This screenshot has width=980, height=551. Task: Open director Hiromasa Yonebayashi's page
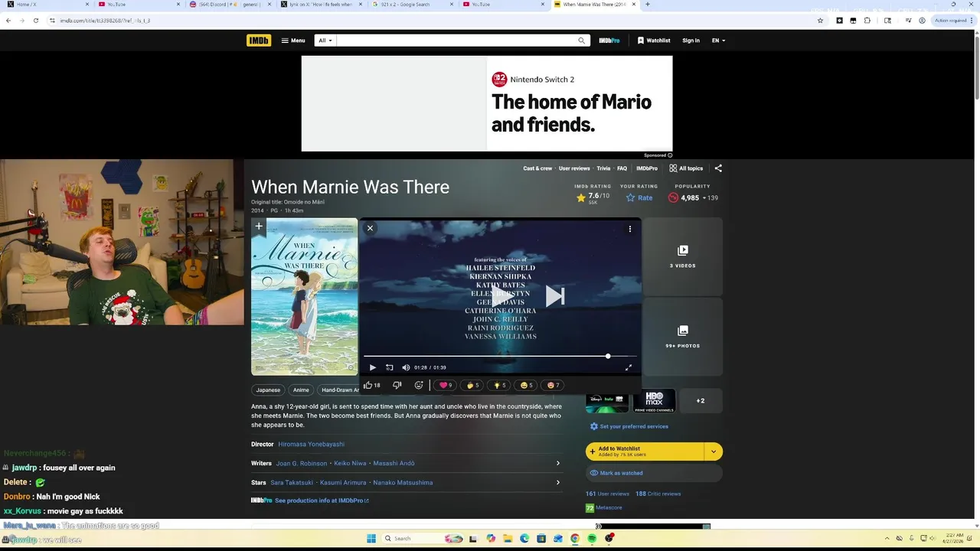[x=311, y=444]
